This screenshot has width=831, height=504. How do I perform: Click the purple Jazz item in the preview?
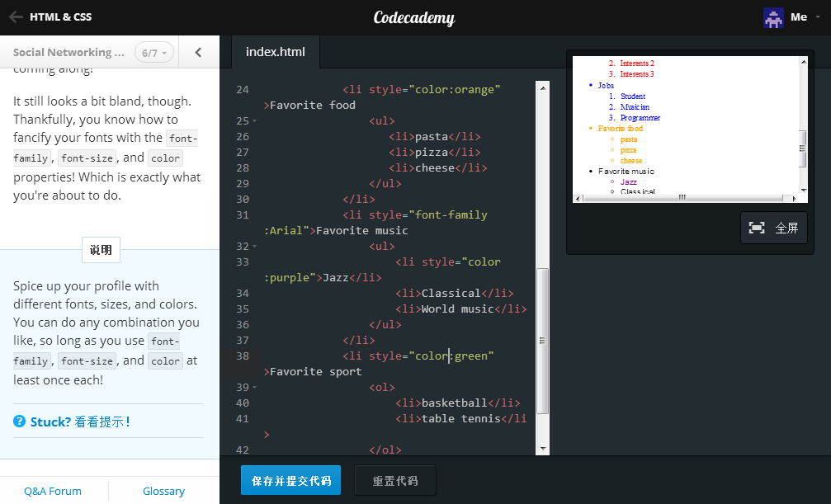point(629,181)
